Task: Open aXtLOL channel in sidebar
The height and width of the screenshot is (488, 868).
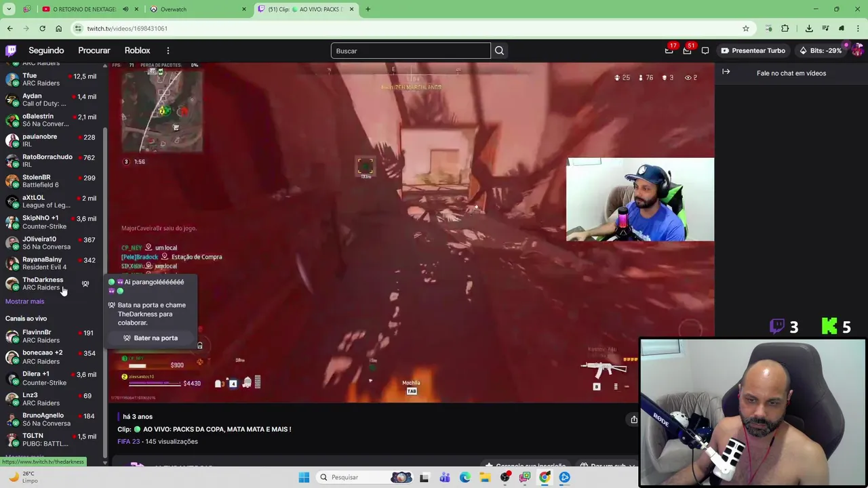Action: pyautogui.click(x=52, y=201)
